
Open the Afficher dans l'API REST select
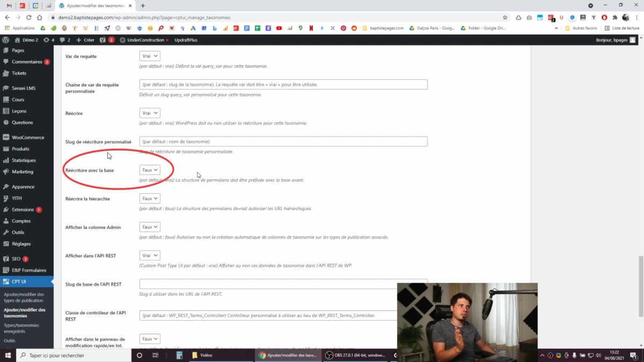click(150, 256)
